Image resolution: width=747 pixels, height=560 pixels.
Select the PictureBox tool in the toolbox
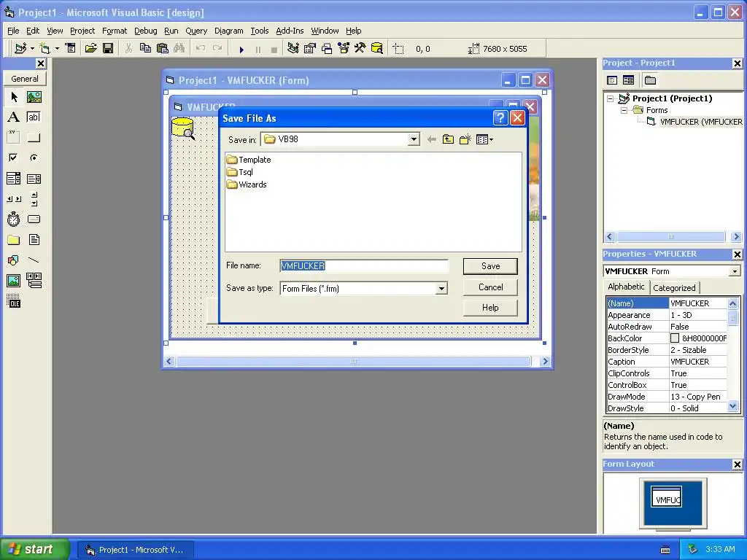pyautogui.click(x=34, y=97)
